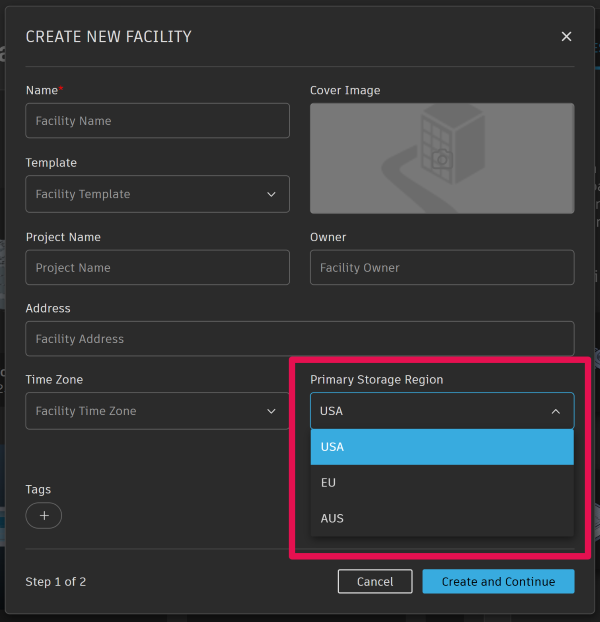Collapse Primary Storage Region using up chevron
Image resolution: width=600 pixels, height=622 pixels.
(x=556, y=411)
